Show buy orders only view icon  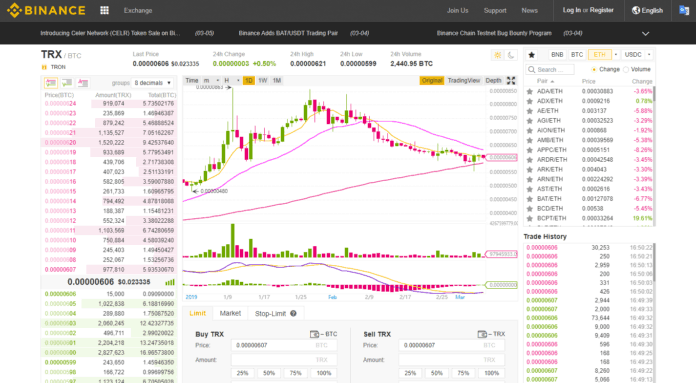click(67, 83)
